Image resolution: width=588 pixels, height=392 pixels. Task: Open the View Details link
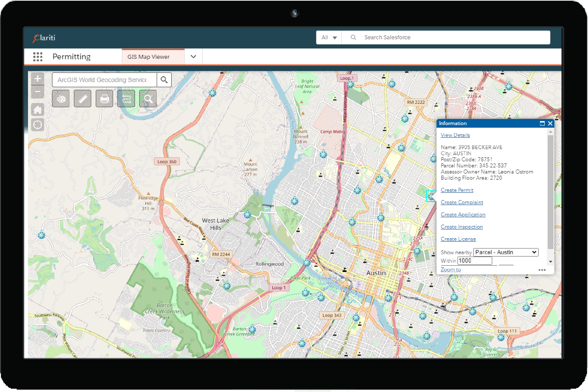455,135
